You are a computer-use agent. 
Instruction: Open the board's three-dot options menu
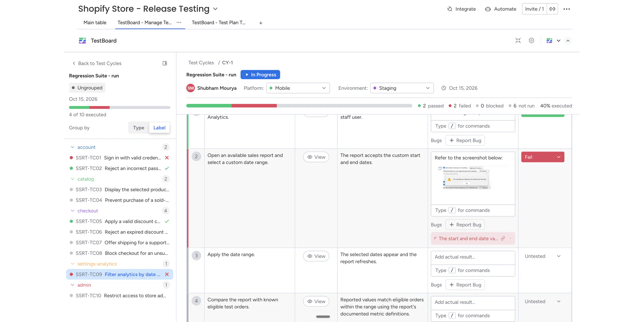(x=567, y=9)
